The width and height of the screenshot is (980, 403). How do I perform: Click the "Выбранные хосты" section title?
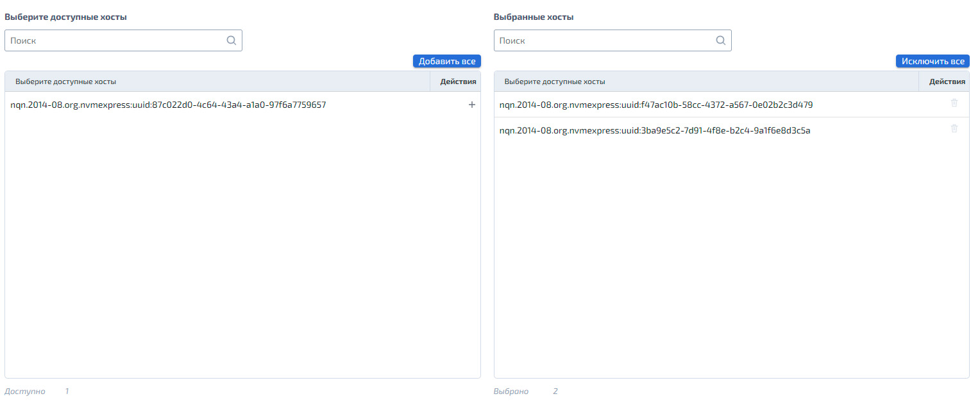tap(534, 17)
